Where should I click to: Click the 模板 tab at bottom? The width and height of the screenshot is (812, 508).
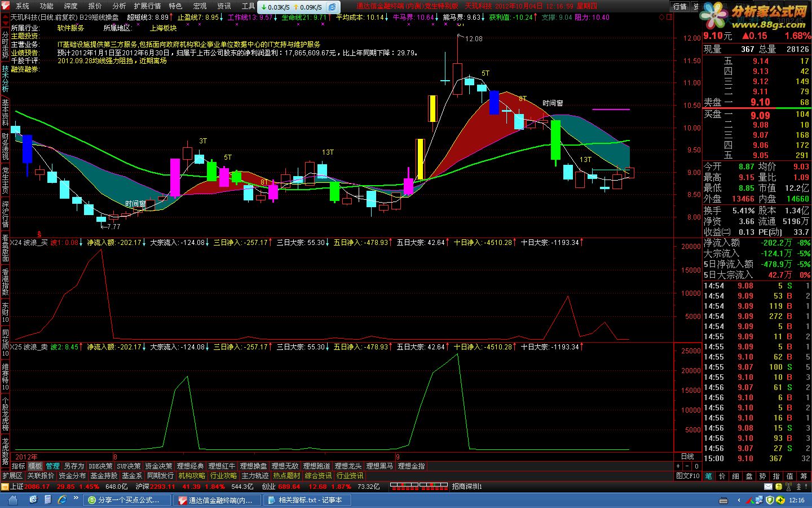click(x=35, y=466)
